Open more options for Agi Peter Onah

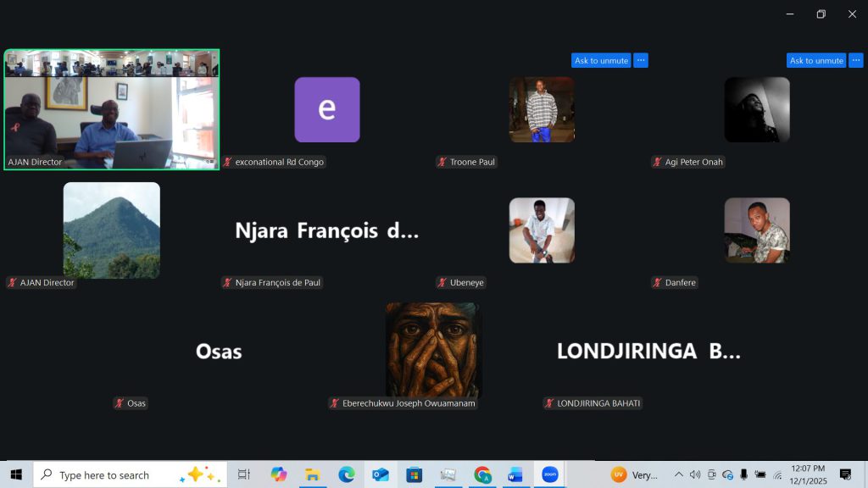point(856,60)
